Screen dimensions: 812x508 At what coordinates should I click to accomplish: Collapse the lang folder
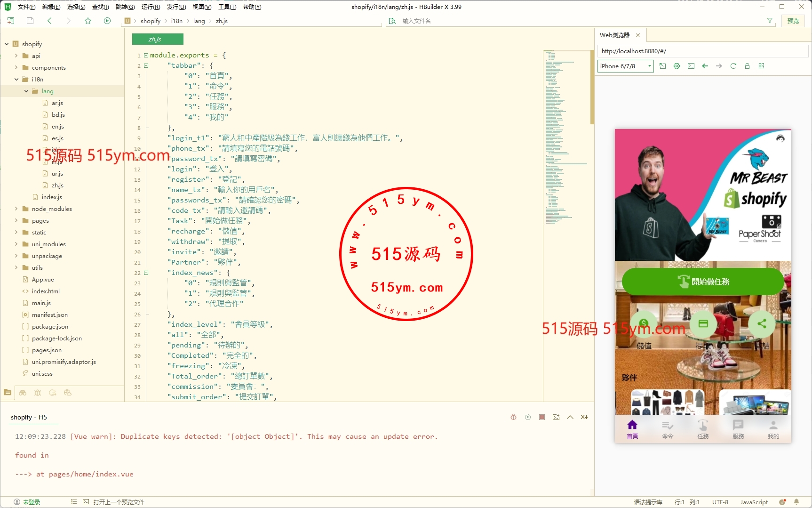[x=26, y=91]
